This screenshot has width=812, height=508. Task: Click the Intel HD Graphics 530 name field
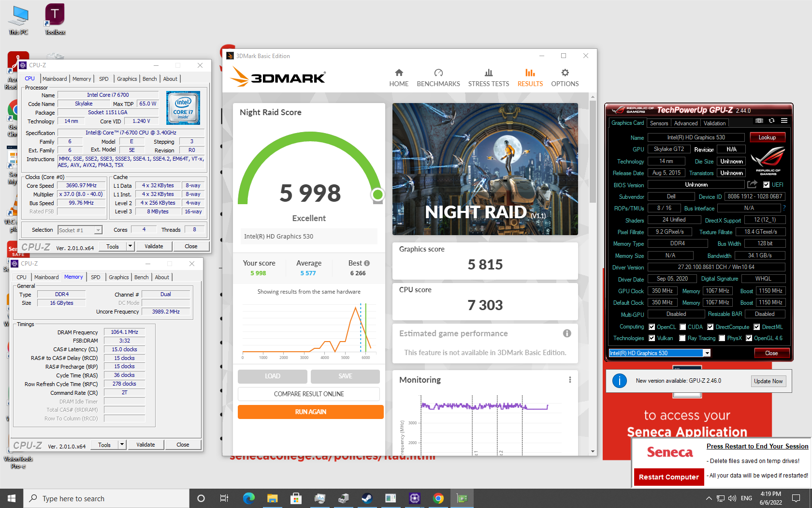[696, 137]
